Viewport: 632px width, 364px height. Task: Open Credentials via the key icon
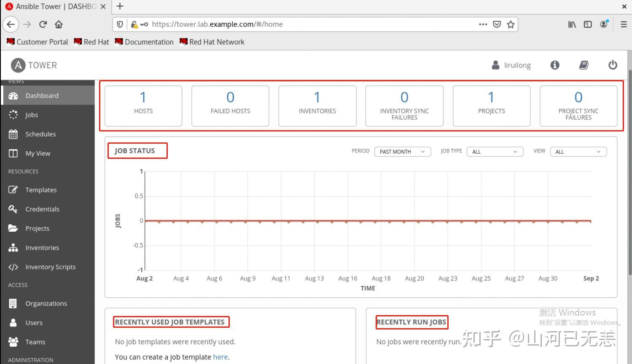click(x=13, y=209)
